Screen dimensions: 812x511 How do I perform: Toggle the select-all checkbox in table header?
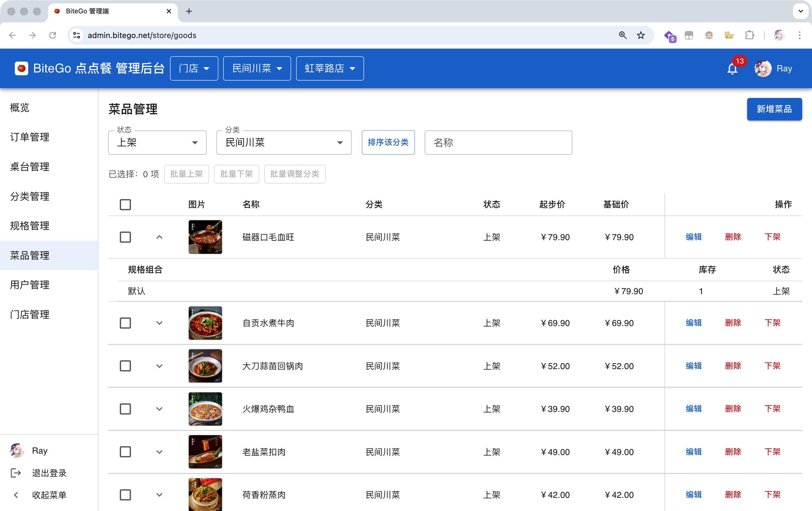pos(125,205)
